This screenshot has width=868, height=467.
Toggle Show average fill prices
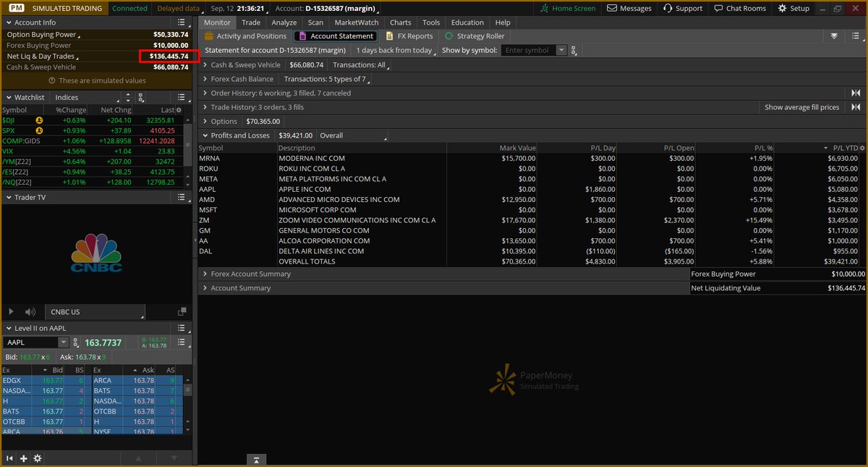(x=801, y=107)
